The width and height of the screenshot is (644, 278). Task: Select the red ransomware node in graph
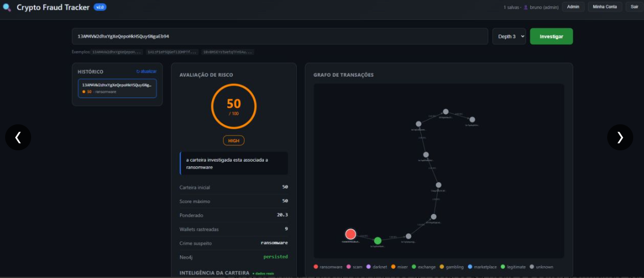tap(351, 234)
